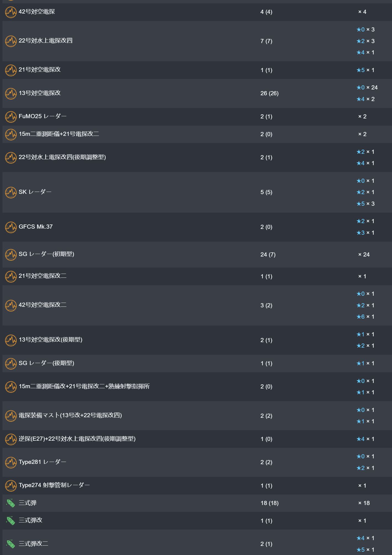The width and height of the screenshot is (392, 555).
Task: Click the ★5 × 3 entry in SK レーダー row
Action: coord(365,204)
